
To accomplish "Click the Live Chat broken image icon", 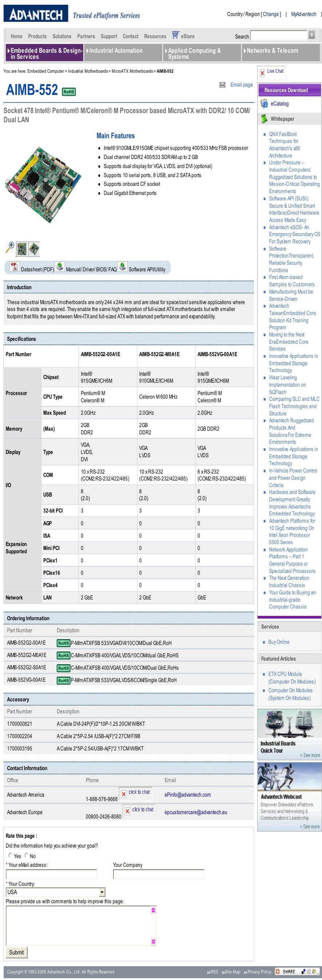I will coord(262,73).
